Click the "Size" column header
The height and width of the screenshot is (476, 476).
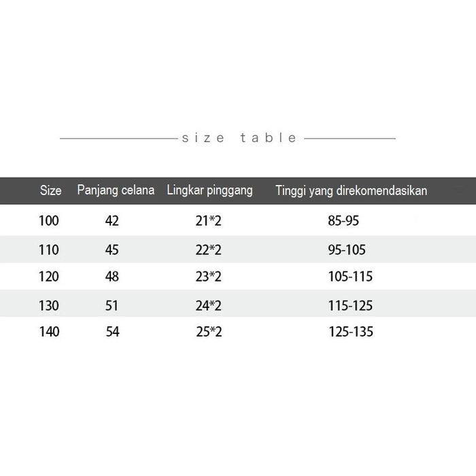coord(50,190)
